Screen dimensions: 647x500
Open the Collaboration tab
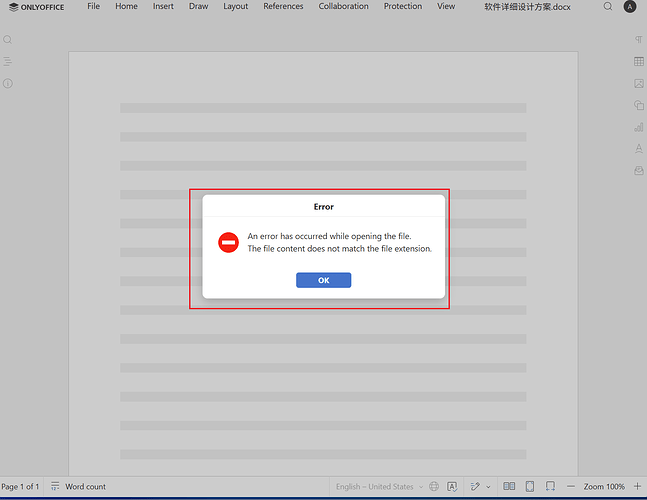click(343, 6)
